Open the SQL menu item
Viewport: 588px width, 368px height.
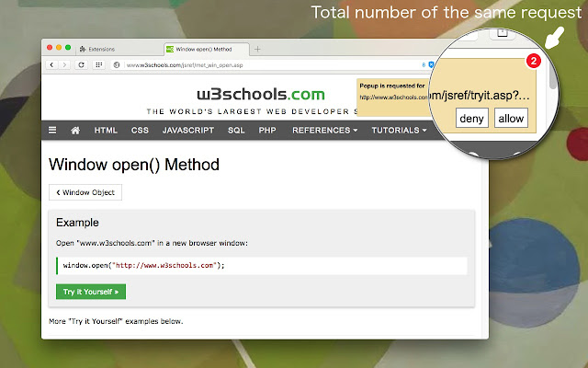click(x=236, y=131)
